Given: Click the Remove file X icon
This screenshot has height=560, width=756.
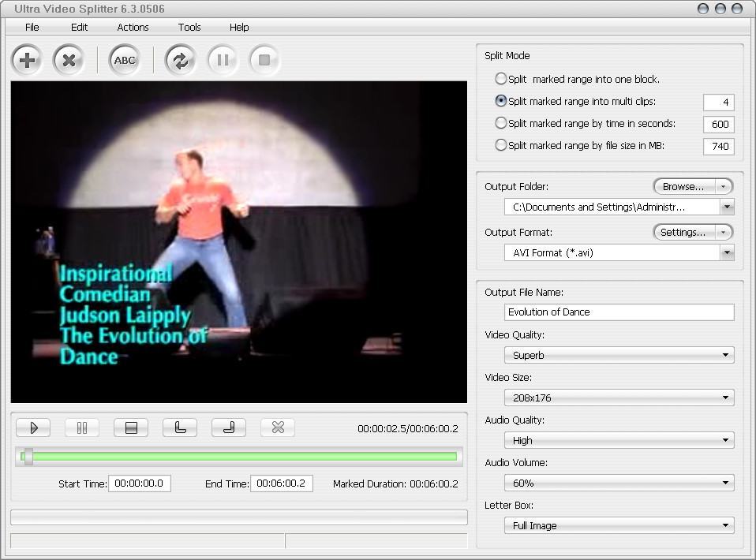Looking at the screenshot, I should pos(69,60).
